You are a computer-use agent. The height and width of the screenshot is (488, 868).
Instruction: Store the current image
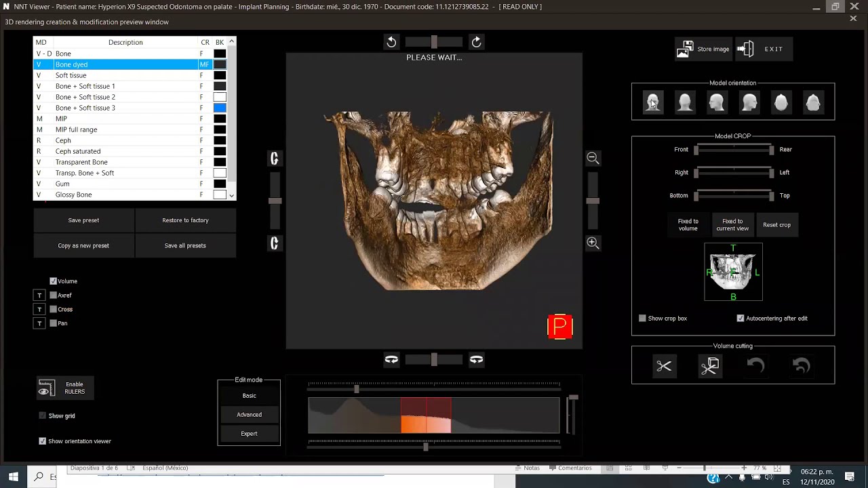(x=703, y=49)
